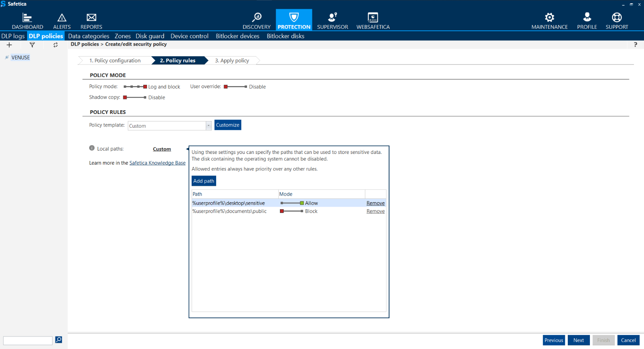Screen dimensions: 644x349
Task: Go to step 3 Apply policy
Action: point(232,61)
